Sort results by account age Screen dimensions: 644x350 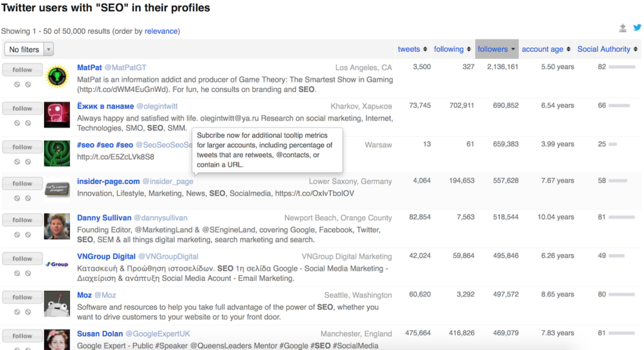coord(546,49)
